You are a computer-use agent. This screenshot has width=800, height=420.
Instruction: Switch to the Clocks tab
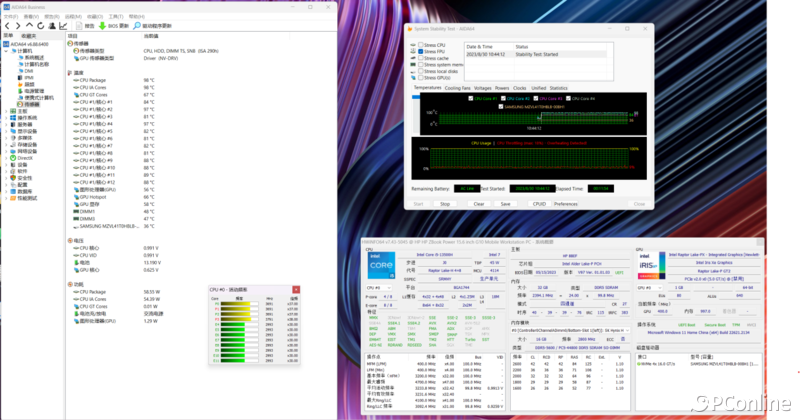click(520, 88)
